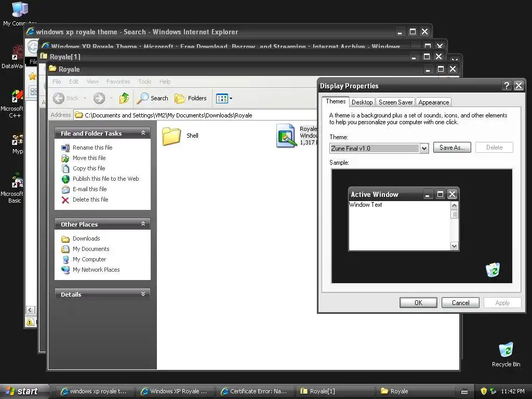Open the Edit menu in Royale window
The height and width of the screenshot is (399, 532).
(74, 82)
